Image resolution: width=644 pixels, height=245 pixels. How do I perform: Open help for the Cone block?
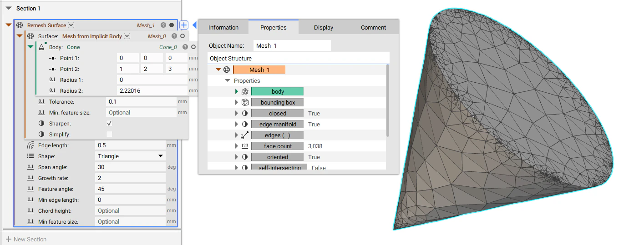pyautogui.click(x=185, y=47)
